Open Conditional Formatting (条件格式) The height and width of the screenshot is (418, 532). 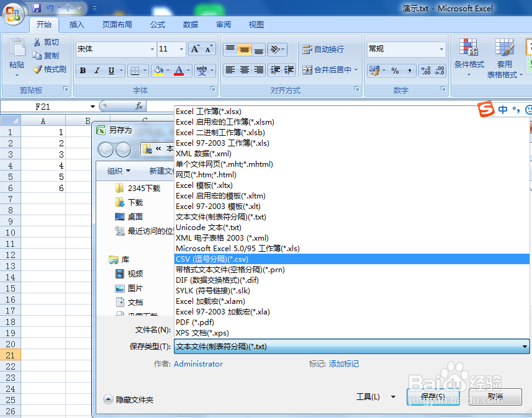pyautogui.click(x=469, y=57)
